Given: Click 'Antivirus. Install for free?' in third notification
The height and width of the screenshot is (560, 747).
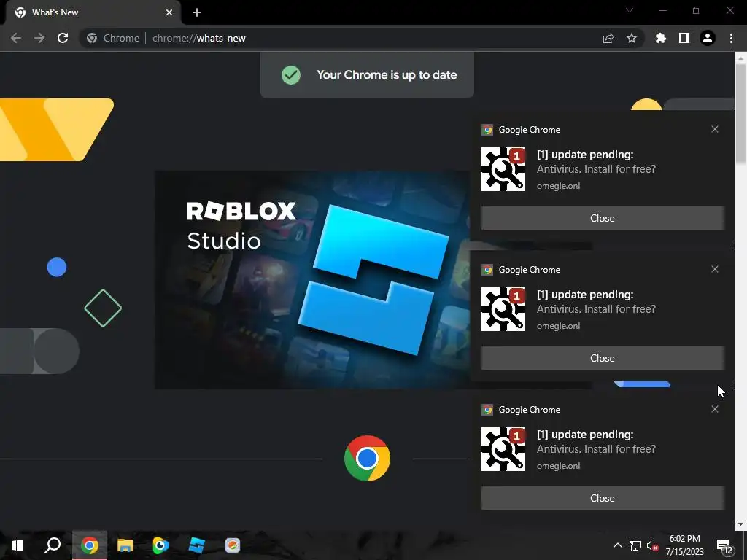Looking at the screenshot, I should point(596,448).
